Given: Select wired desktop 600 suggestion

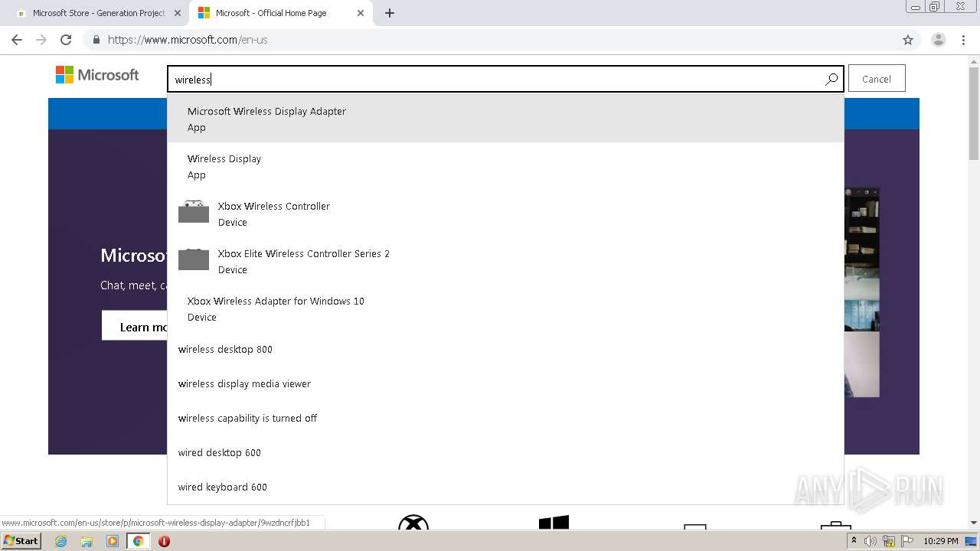Looking at the screenshot, I should (x=505, y=452).
